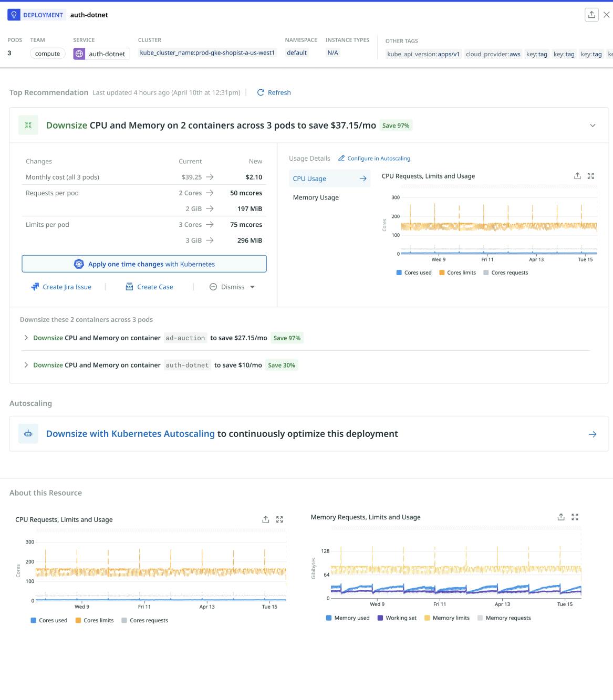Image resolution: width=613 pixels, height=700 pixels.
Task: Click the share icon at top right
Action: tap(591, 14)
